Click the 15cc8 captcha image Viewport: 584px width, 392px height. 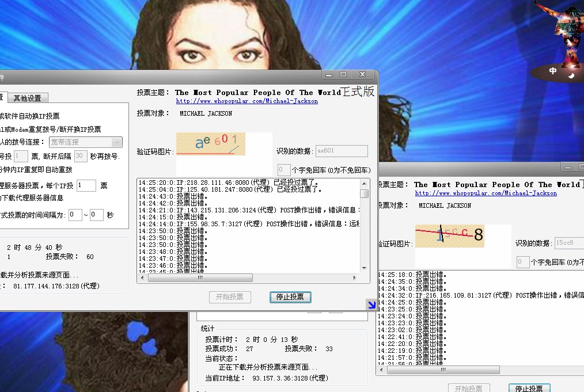[449, 236]
